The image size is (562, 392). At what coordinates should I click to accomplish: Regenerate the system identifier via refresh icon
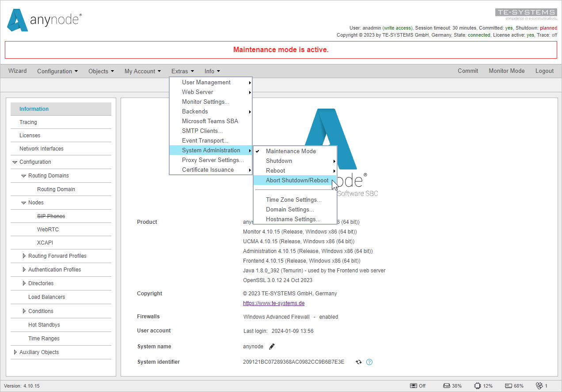click(x=358, y=362)
